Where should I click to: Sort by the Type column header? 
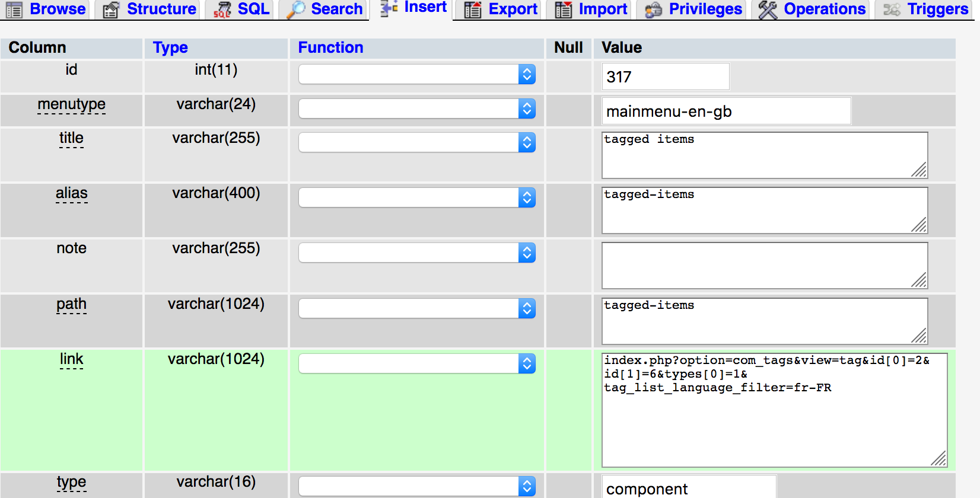point(170,47)
